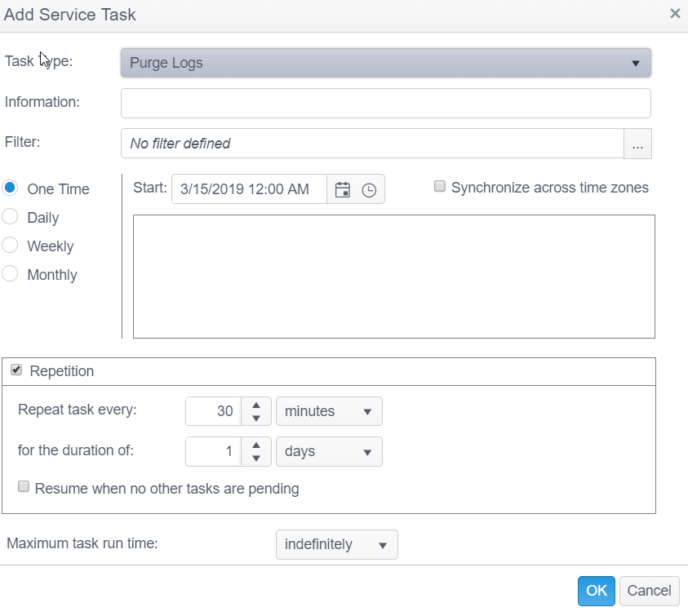Open the Maximum task run time dropdown
Viewport: 688px width, 616px height.
click(x=336, y=544)
